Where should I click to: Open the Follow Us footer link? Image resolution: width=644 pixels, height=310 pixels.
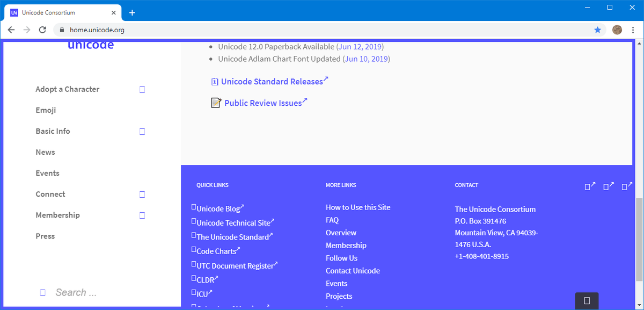coord(341,258)
